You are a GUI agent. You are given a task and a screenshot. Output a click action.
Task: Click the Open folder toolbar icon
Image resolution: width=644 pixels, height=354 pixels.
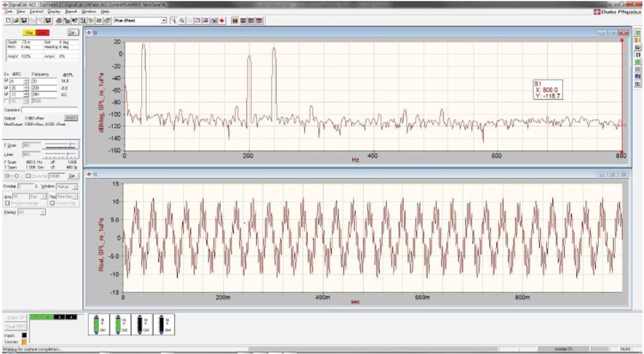(16, 21)
